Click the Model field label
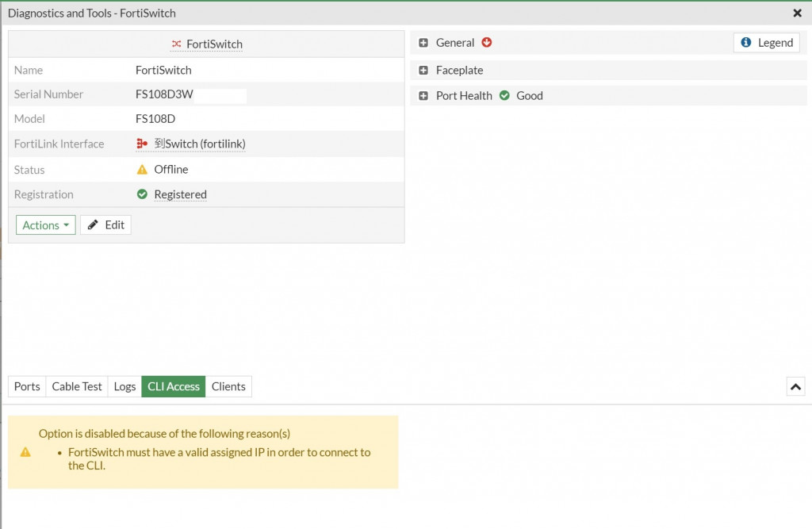 (x=29, y=119)
